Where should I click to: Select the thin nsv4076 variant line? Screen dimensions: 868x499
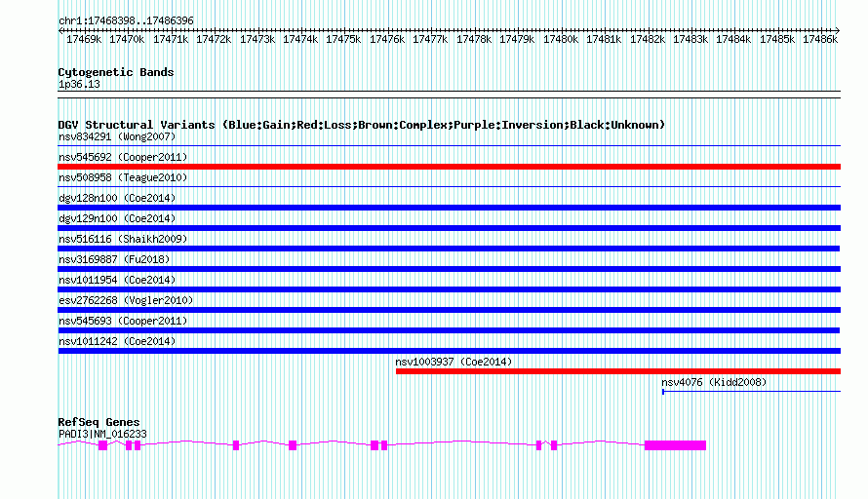pyautogui.click(x=751, y=392)
